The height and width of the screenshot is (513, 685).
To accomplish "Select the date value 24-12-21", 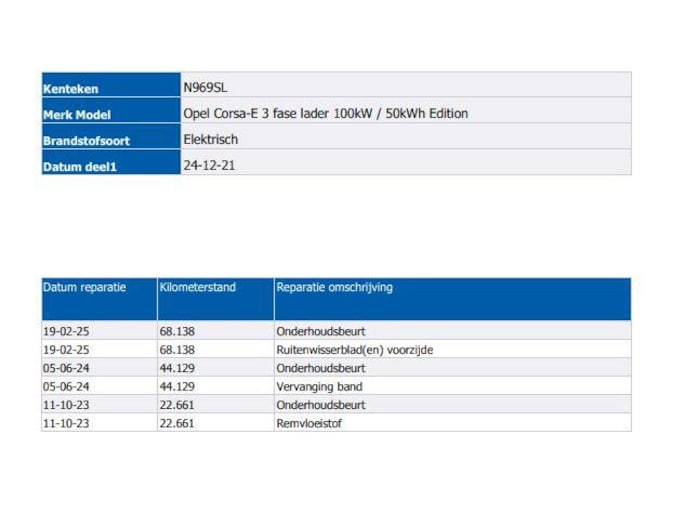I will coord(210,165).
